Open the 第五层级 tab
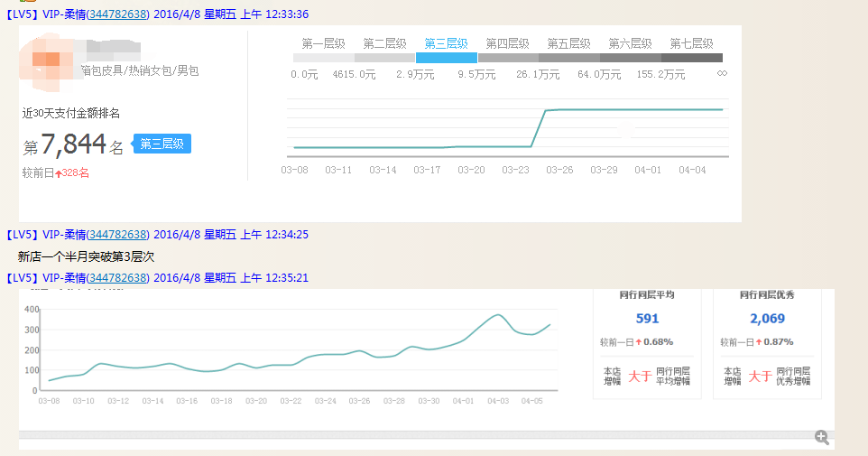 (568, 43)
